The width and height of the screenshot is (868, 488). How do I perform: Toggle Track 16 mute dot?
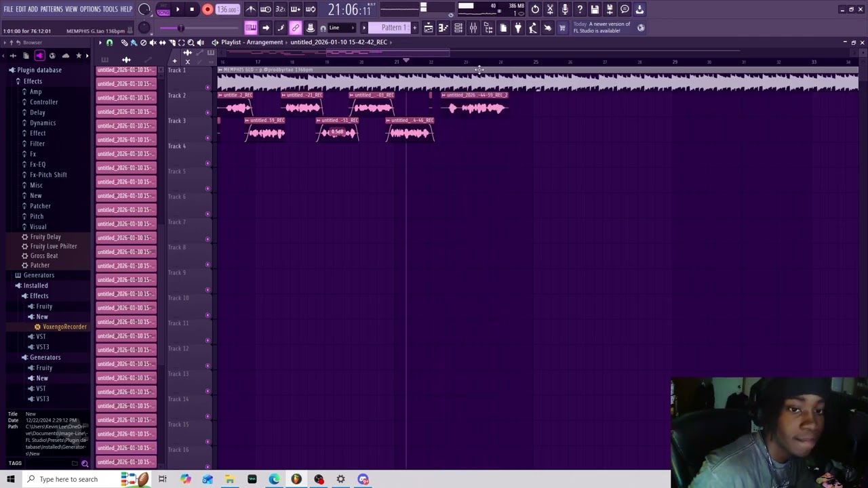click(x=208, y=466)
